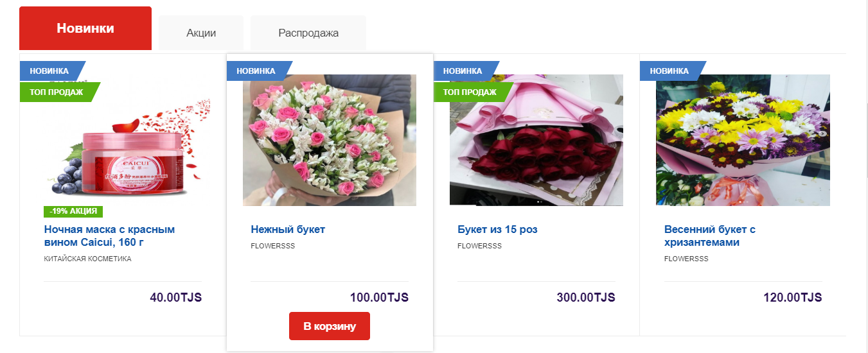Open the Букет из 15 роз link
The height and width of the screenshot is (353, 868).
pos(497,229)
